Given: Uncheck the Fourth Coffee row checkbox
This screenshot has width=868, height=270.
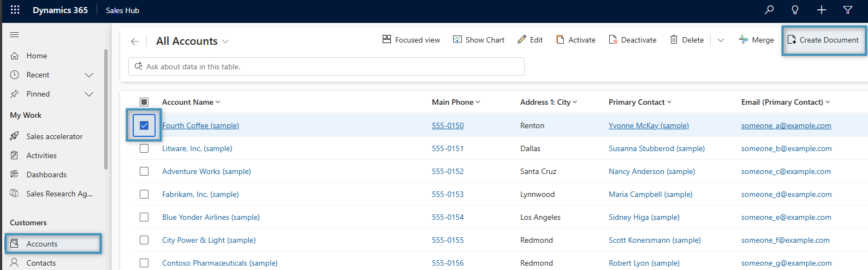Looking at the screenshot, I should point(144,125).
